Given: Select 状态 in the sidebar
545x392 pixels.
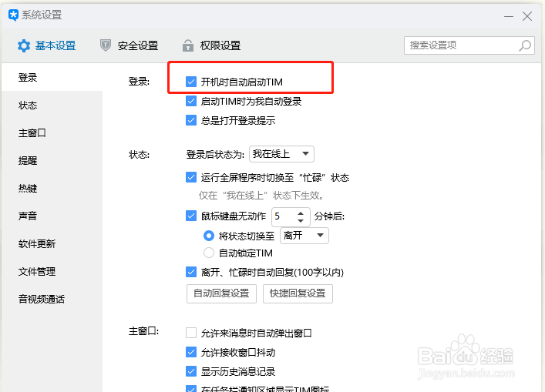Looking at the screenshot, I should tap(52, 106).
